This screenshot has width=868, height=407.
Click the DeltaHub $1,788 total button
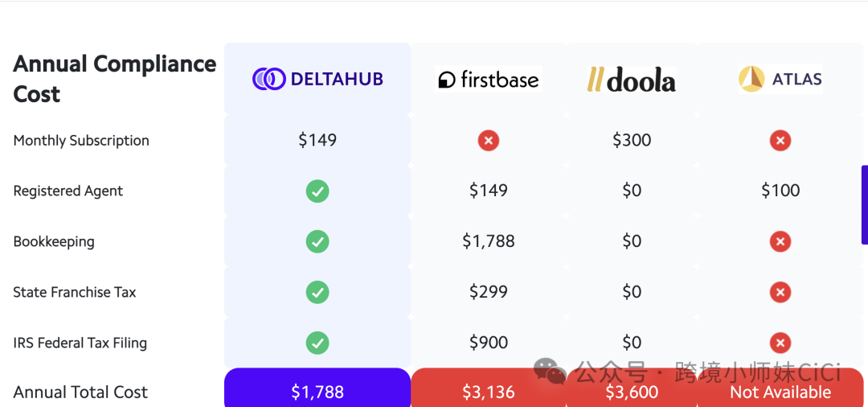[317, 391]
